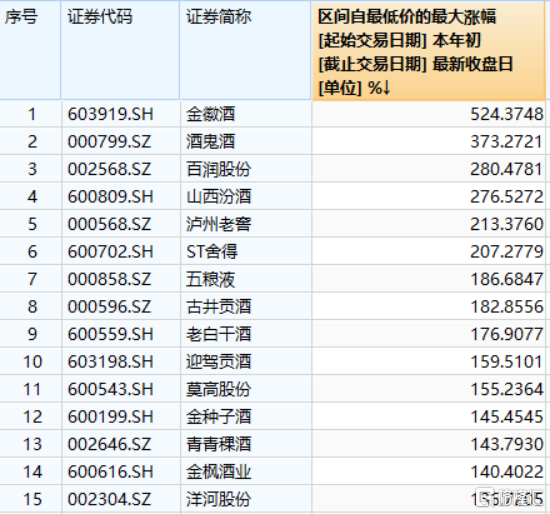Select stock name 五粮液

210,279
